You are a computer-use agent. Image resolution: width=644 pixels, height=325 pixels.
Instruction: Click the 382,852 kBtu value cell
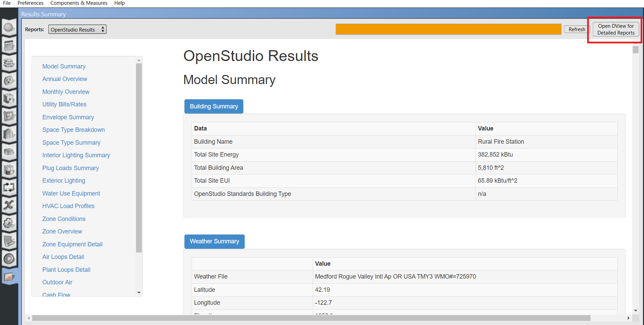tap(546, 155)
